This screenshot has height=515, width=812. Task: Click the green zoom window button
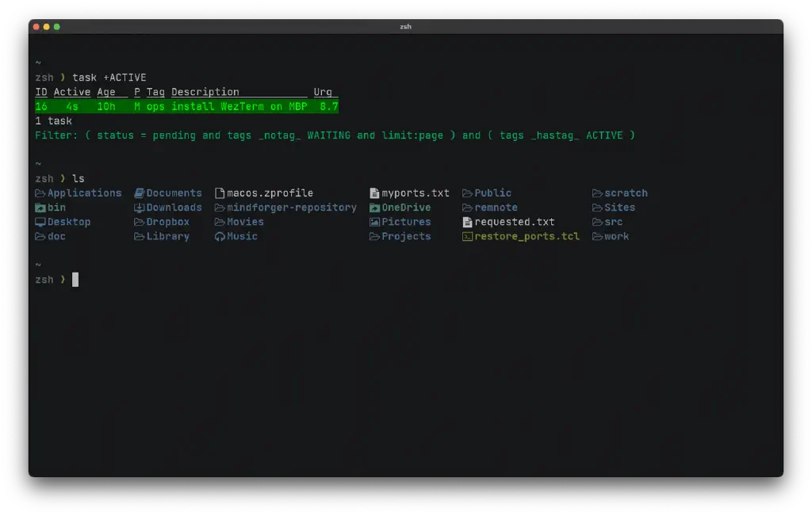point(57,26)
